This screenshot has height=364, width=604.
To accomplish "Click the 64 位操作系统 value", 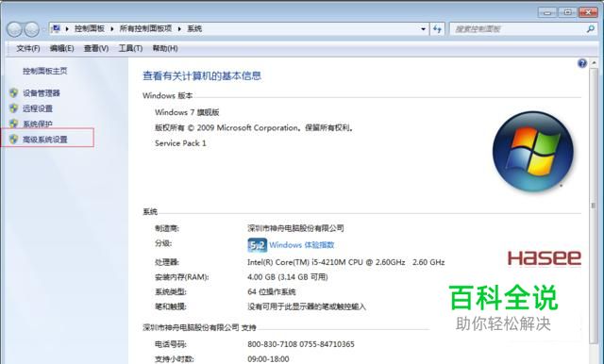I will [272, 291].
